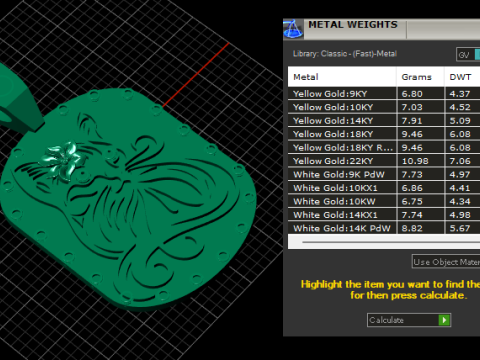Image resolution: width=480 pixels, height=360 pixels.
Task: Click the 10.98 grams value
Action: click(x=415, y=161)
